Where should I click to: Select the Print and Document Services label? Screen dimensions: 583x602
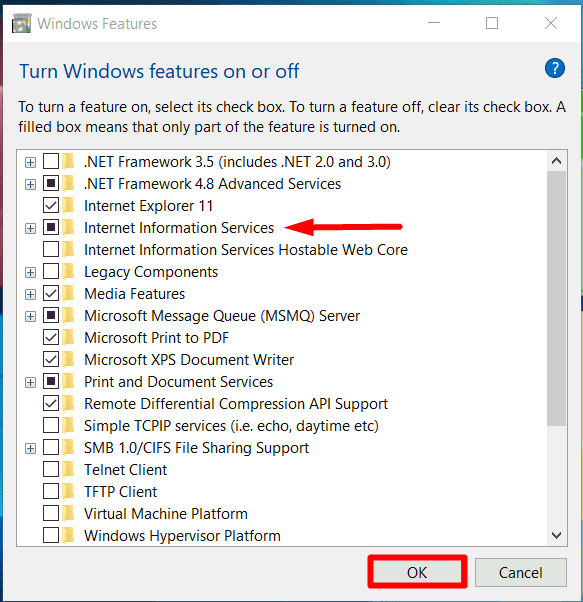click(x=178, y=382)
